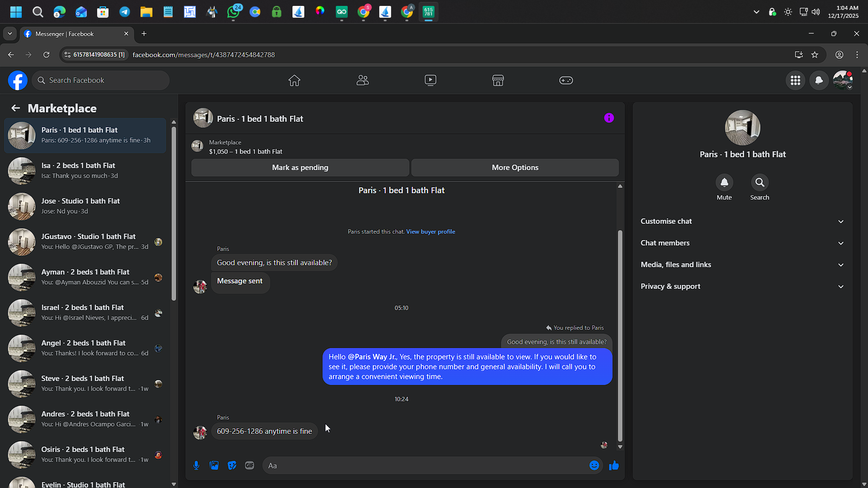Open the account profile avatar menu

(x=843, y=80)
